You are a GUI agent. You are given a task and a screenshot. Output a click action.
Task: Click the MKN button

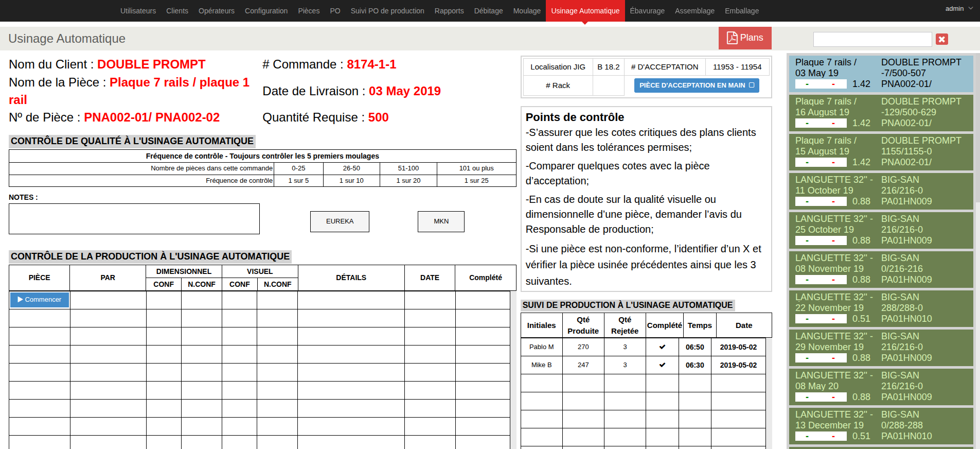[441, 221]
